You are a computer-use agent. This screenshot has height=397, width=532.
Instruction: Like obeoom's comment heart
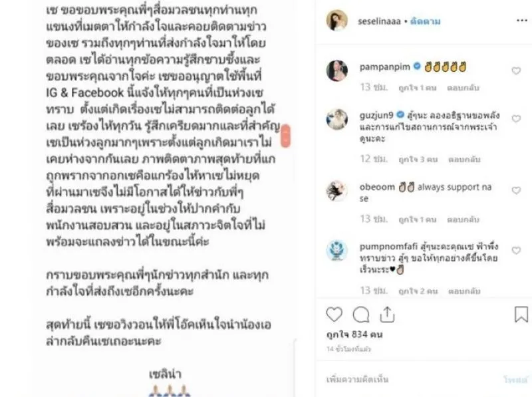pos(516,190)
